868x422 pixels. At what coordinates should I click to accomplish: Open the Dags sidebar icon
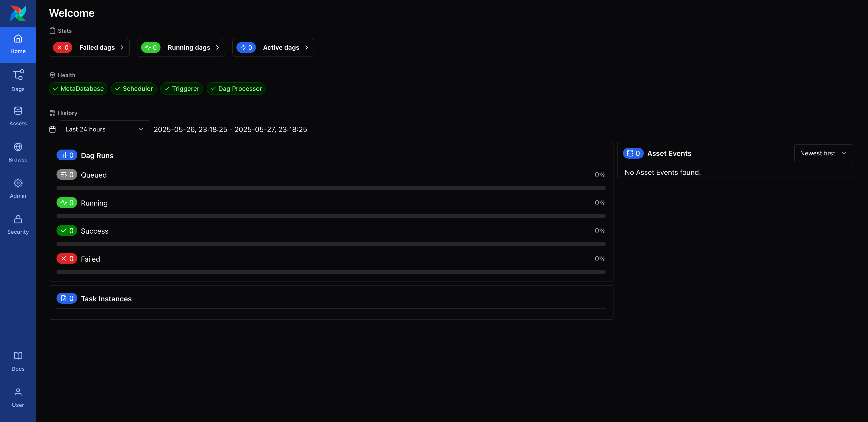[18, 80]
